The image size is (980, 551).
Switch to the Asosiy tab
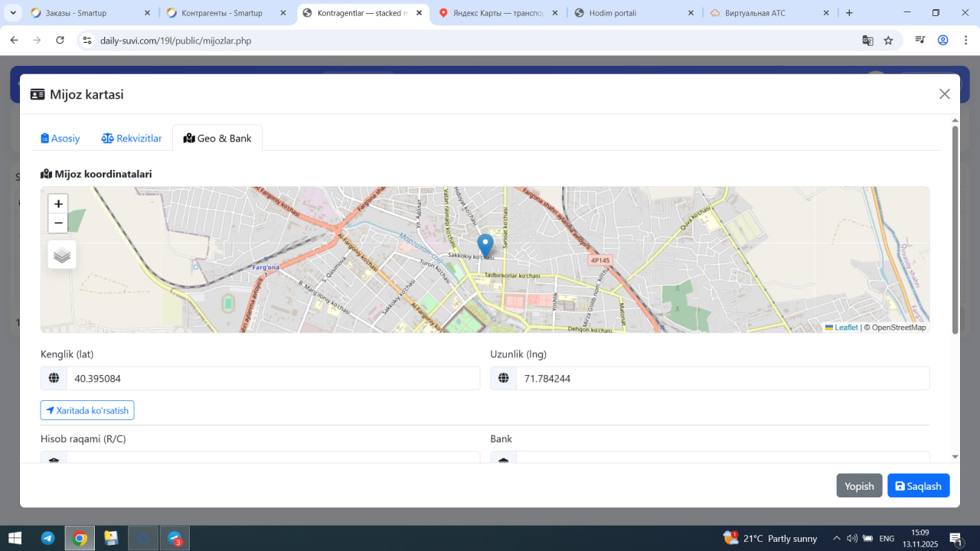pyautogui.click(x=60, y=139)
